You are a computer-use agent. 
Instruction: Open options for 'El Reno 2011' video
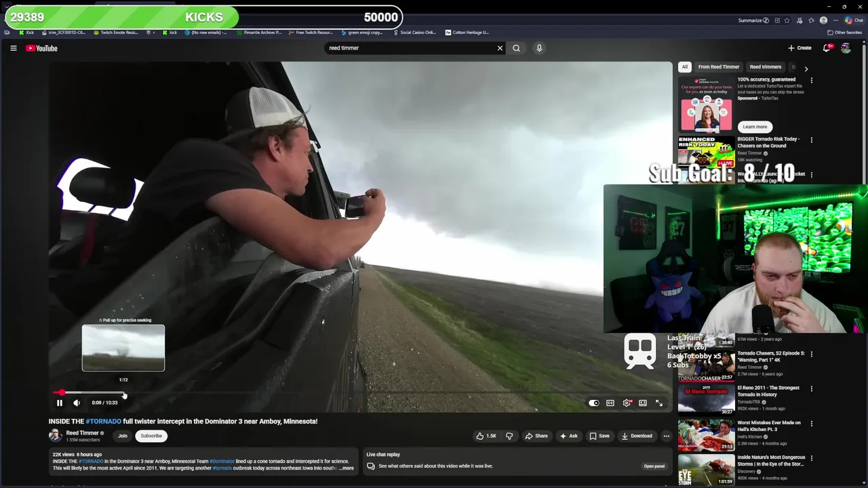pos(812,388)
